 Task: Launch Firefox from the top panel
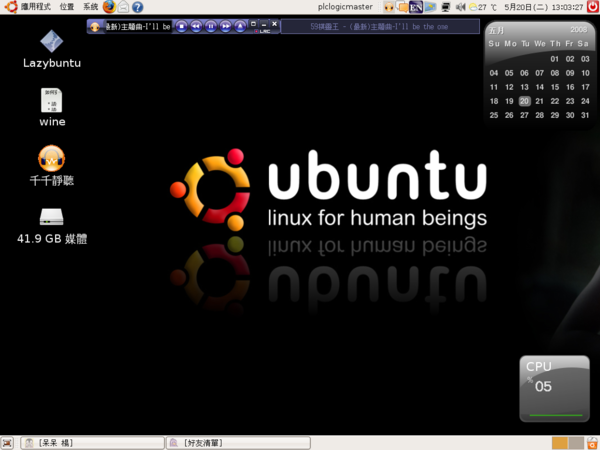(109, 7)
